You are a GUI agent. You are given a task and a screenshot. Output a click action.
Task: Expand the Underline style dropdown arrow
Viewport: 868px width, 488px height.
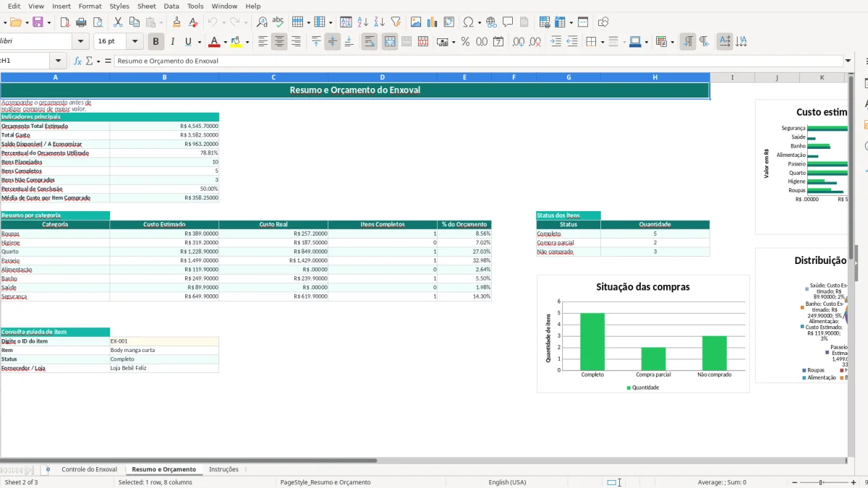[199, 42]
